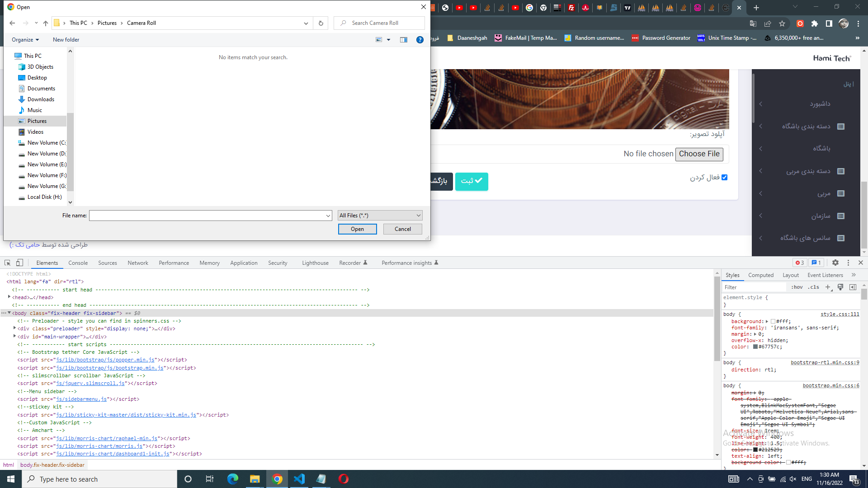Click New folder in the dialog

66,40
